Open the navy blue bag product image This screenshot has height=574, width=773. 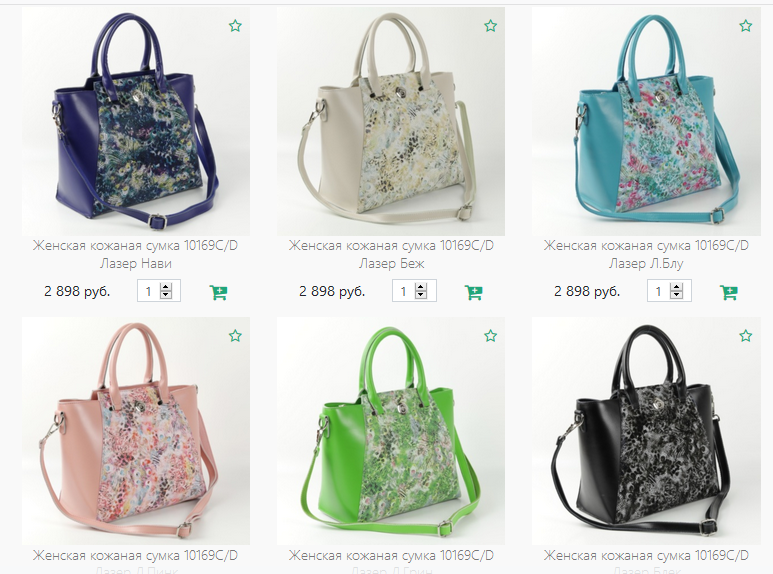click(x=136, y=121)
